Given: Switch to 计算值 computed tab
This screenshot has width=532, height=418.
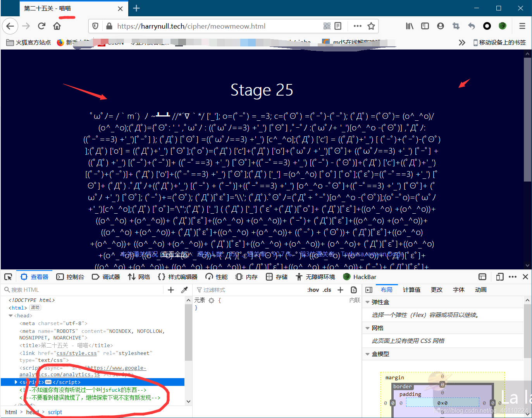Looking at the screenshot, I should pyautogui.click(x=411, y=290).
